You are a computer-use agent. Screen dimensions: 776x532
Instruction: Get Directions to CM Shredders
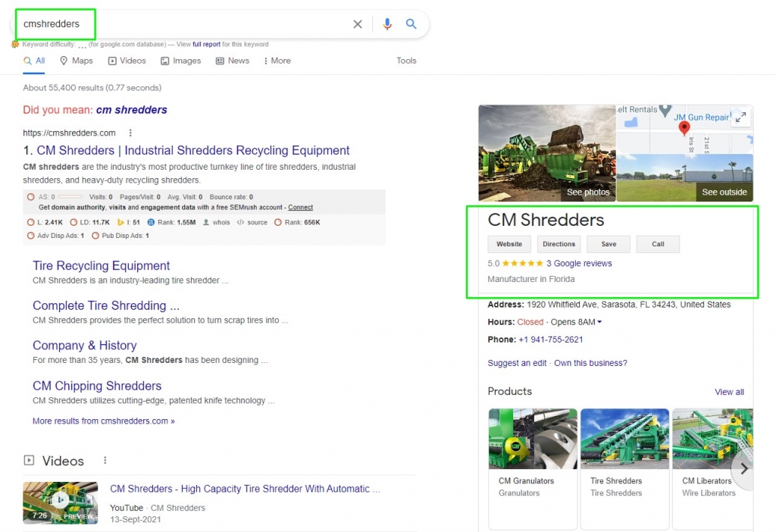[x=559, y=244]
